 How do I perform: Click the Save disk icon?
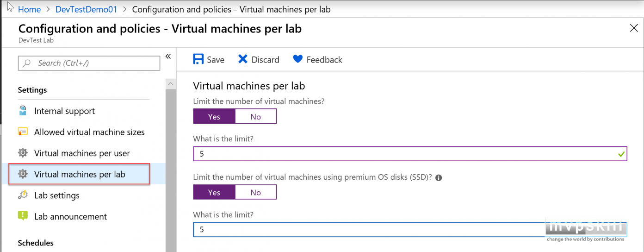(x=198, y=59)
